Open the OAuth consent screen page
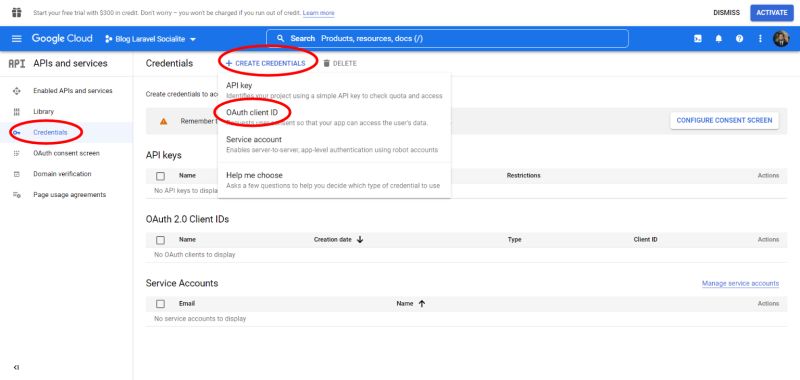 pyautogui.click(x=66, y=153)
